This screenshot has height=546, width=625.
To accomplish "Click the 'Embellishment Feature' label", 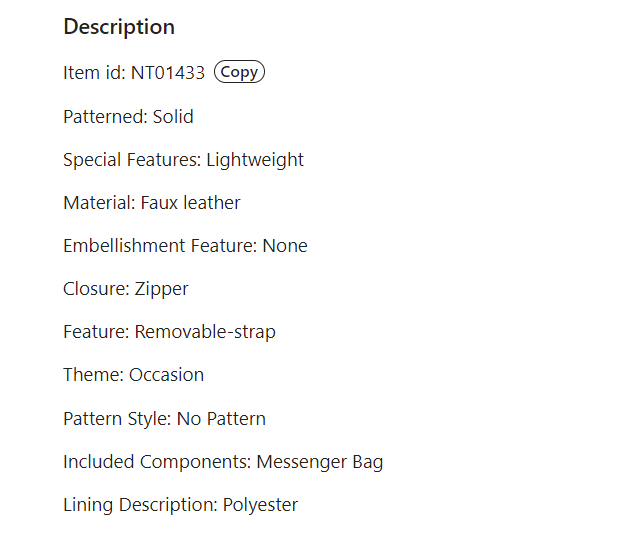I will [x=158, y=246].
